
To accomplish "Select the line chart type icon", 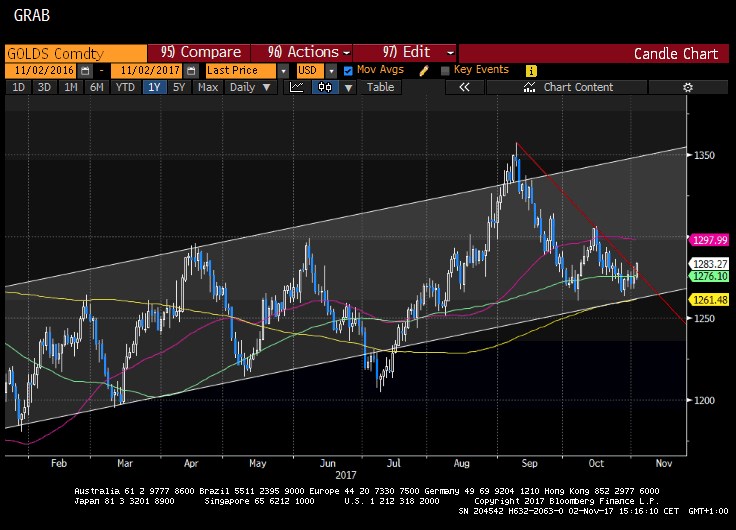I will click(x=296, y=88).
